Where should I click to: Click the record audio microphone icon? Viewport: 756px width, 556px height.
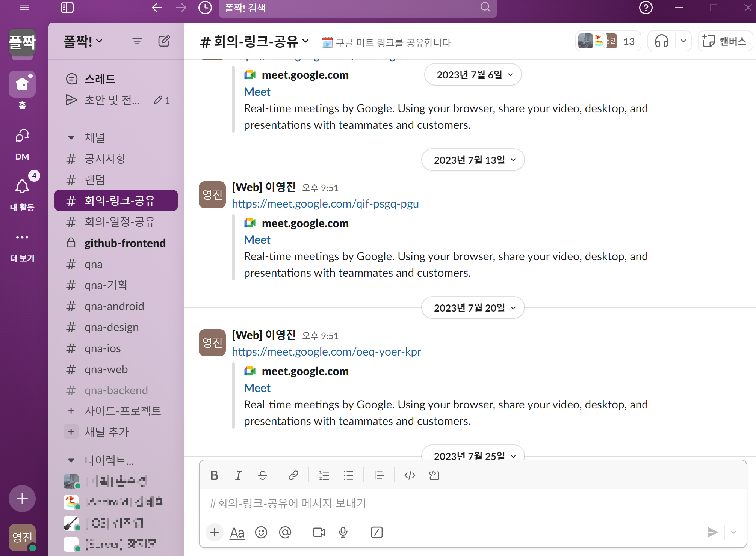[343, 532]
